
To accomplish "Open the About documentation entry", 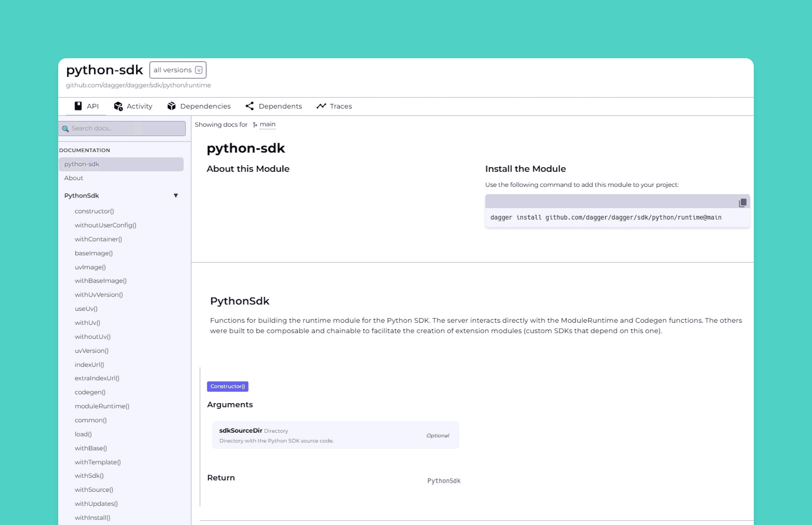I will coord(74,178).
